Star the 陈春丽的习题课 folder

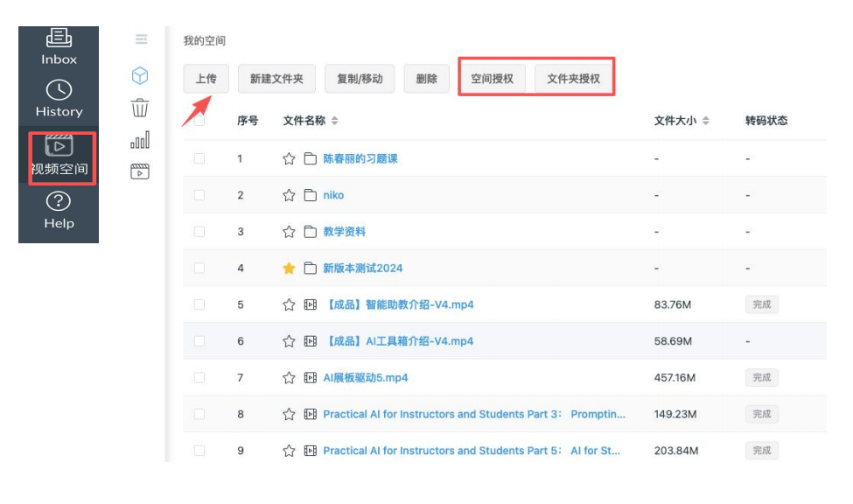pos(289,159)
